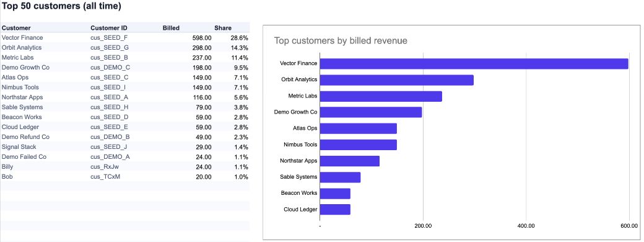The height and width of the screenshot is (242, 644).
Task: Click customer ID cus_RxJw
Action: [x=105, y=167]
